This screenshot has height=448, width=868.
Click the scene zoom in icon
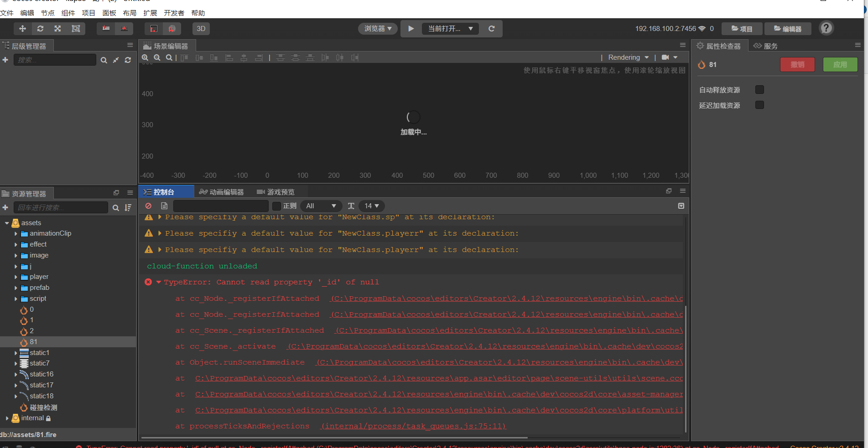[x=145, y=57]
